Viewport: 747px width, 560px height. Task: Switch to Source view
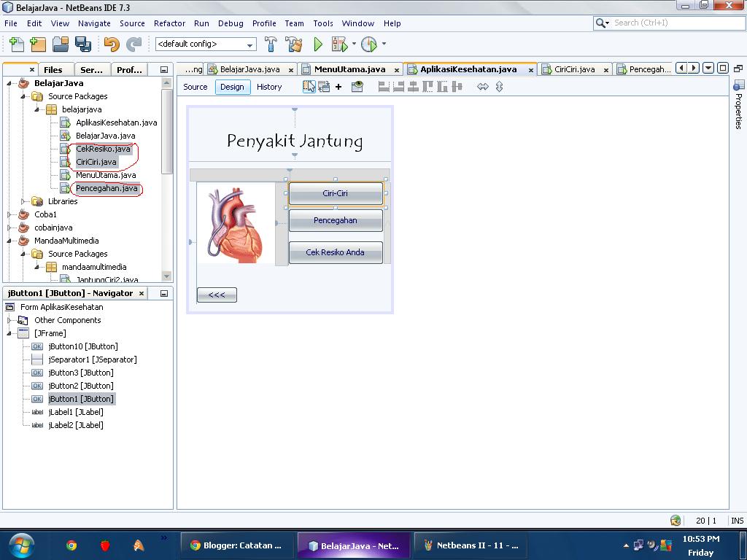click(x=196, y=87)
